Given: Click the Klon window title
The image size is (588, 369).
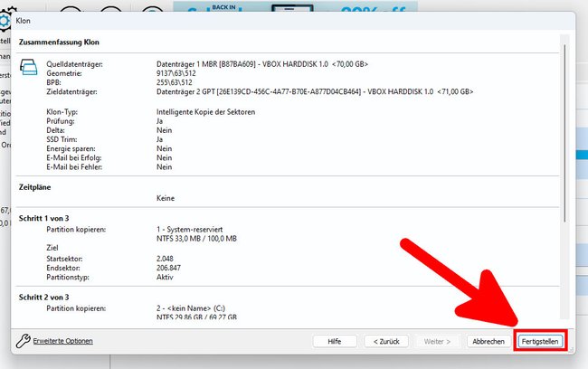Looking at the screenshot, I should [x=23, y=21].
